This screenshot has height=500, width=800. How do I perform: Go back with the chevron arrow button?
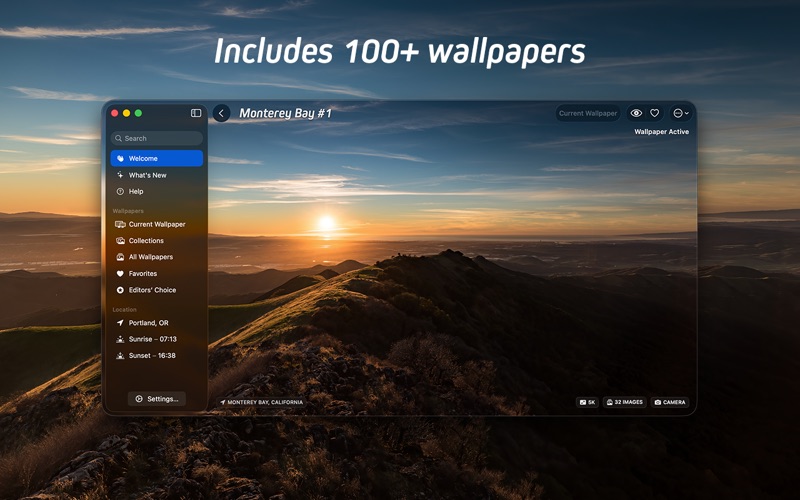pyautogui.click(x=221, y=113)
